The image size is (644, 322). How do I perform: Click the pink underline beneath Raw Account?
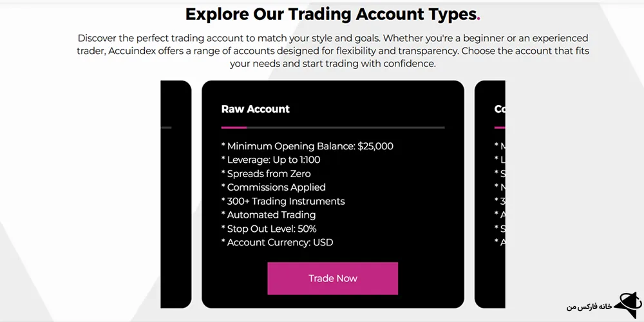tap(234, 128)
